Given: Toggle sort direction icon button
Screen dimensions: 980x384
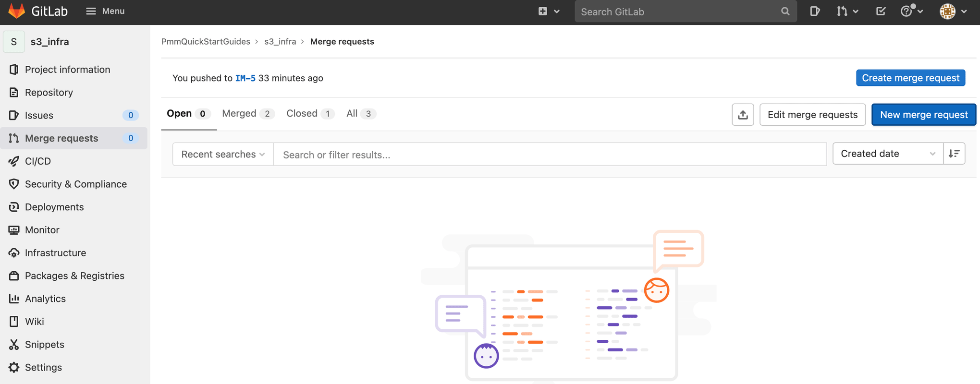Looking at the screenshot, I should click(x=954, y=154).
